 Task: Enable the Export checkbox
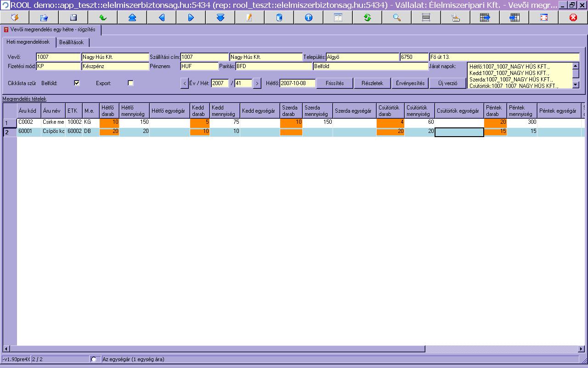[130, 83]
